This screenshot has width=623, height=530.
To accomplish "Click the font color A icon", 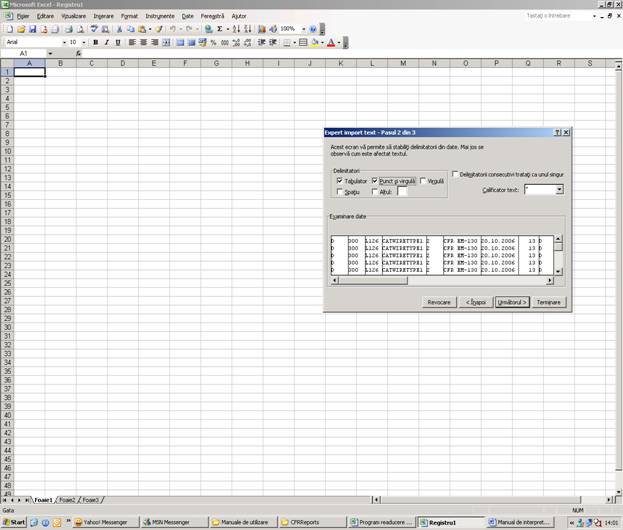I will coord(331,43).
